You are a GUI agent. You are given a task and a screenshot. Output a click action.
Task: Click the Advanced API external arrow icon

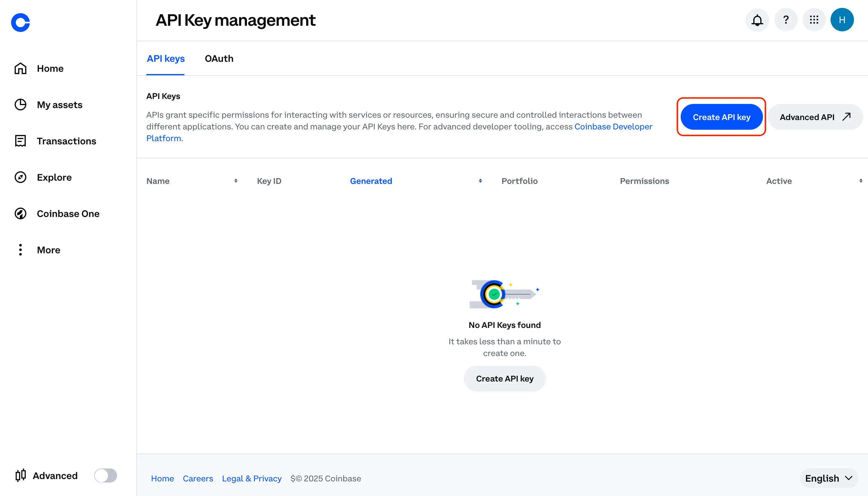click(x=846, y=117)
